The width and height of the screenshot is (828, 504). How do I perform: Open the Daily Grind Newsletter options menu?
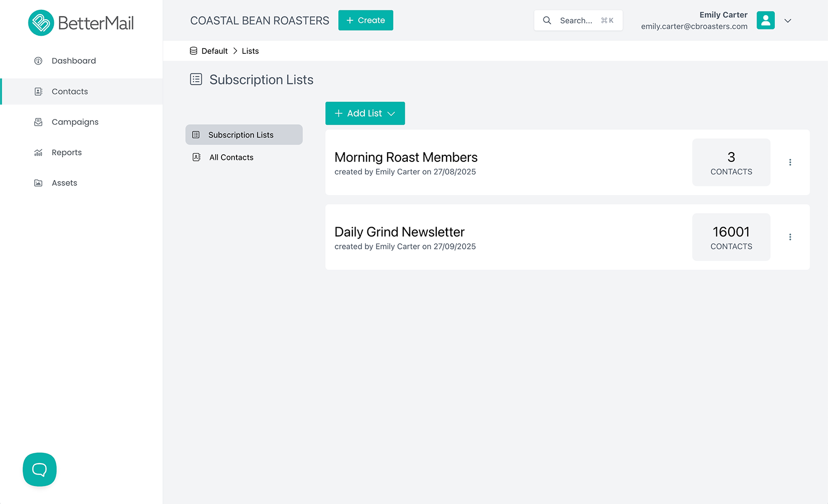(x=790, y=237)
